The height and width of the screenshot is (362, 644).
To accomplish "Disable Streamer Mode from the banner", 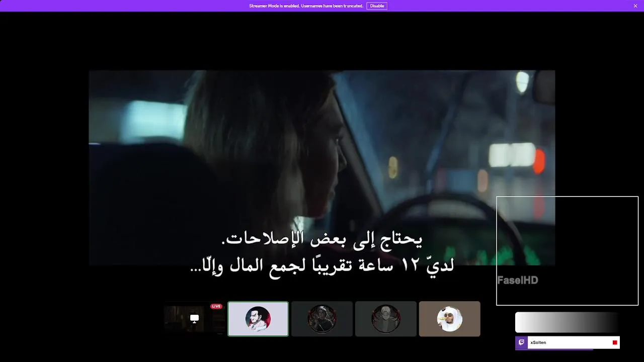I will coord(377,6).
